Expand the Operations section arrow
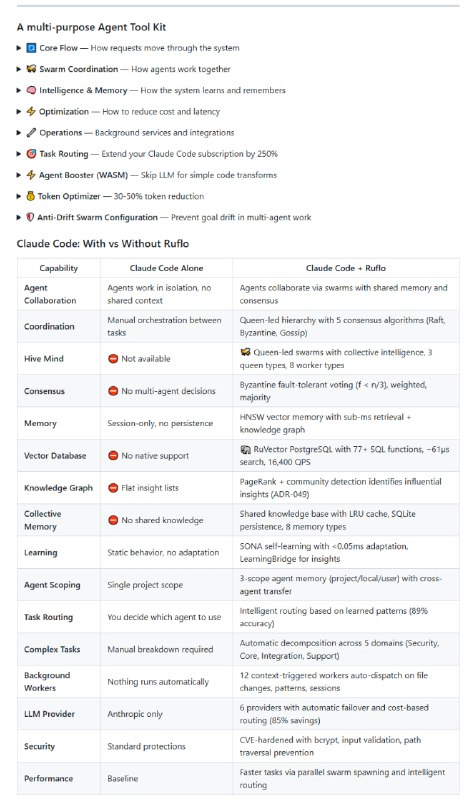Image resolution: width=474 pixels, height=800 pixels. tap(19, 133)
